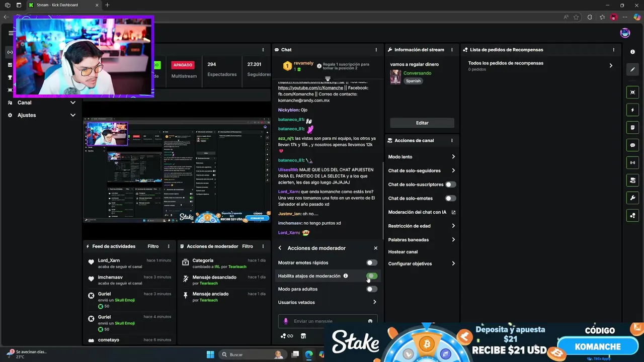Click the Spanish language tag

[413, 81]
